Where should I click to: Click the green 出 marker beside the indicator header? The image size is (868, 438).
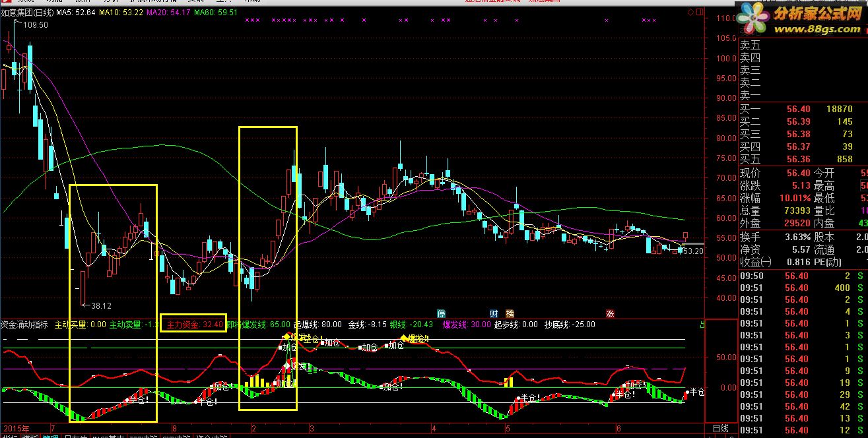(x=702, y=325)
